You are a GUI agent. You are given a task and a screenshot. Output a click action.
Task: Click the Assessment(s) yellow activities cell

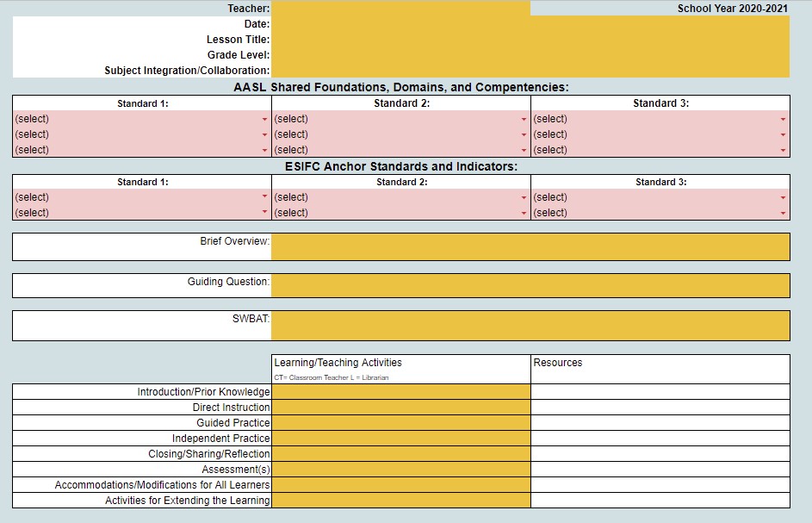pos(400,470)
